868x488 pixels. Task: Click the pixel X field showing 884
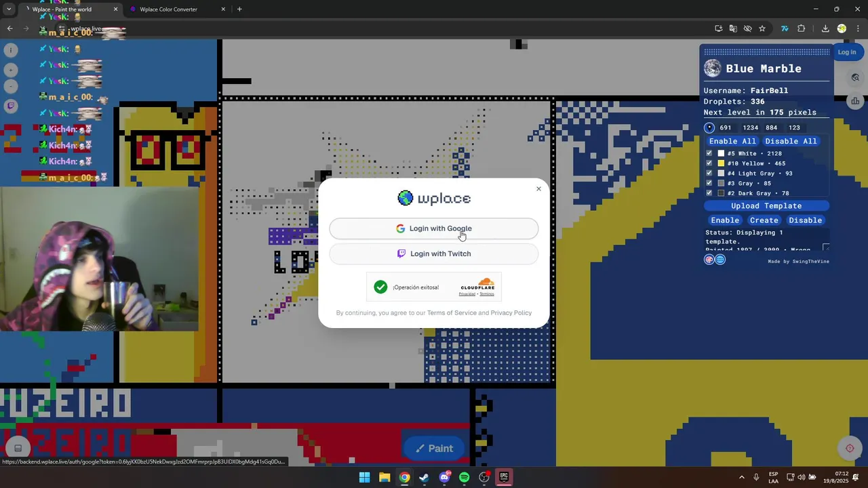(x=773, y=127)
